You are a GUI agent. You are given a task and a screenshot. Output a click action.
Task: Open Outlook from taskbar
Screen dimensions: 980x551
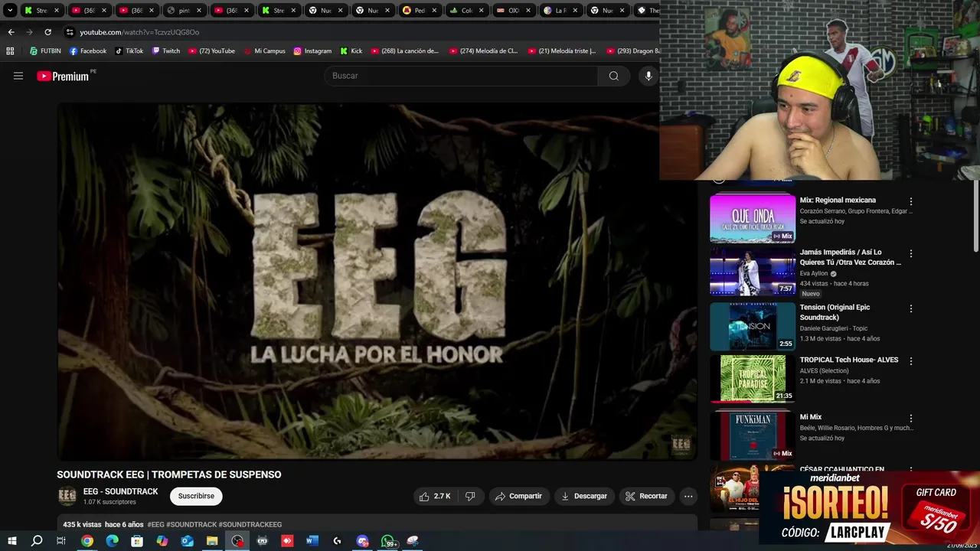[x=187, y=541]
